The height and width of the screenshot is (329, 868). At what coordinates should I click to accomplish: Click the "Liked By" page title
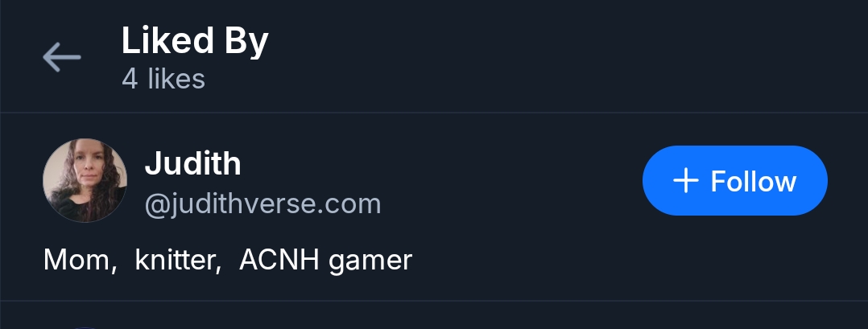194,41
